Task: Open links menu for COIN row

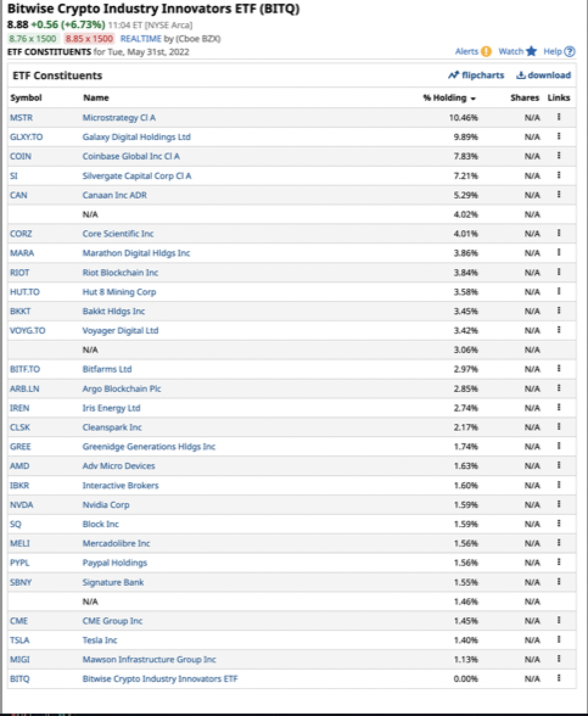Action: [x=559, y=155]
